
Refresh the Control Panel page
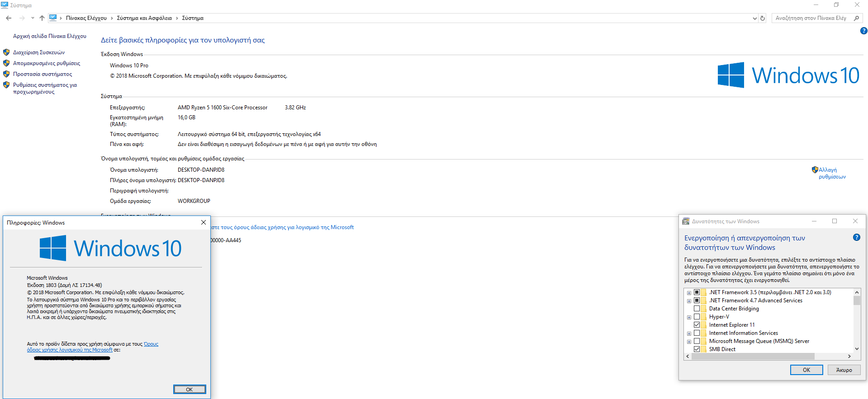(x=763, y=18)
